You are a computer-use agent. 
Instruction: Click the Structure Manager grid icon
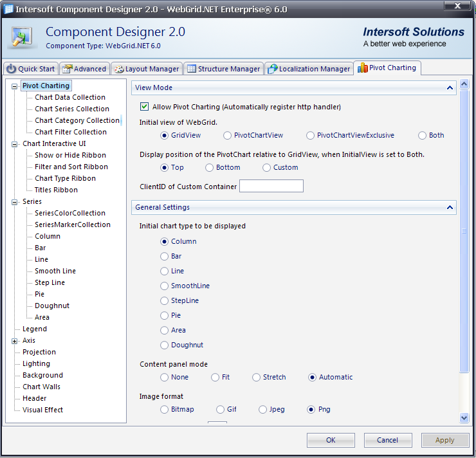click(192, 69)
